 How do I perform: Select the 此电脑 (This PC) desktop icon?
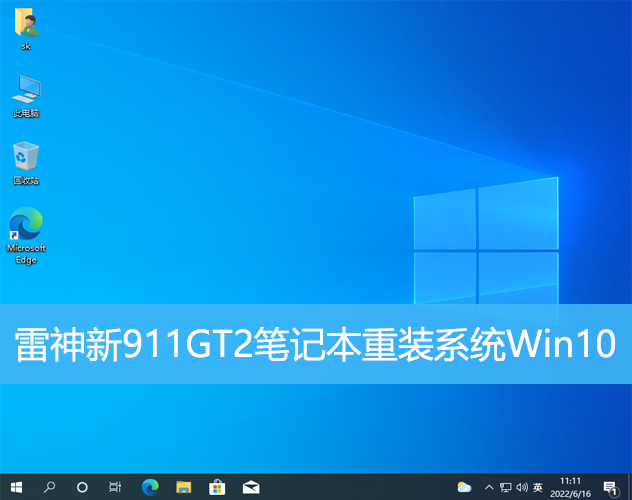click(x=26, y=96)
